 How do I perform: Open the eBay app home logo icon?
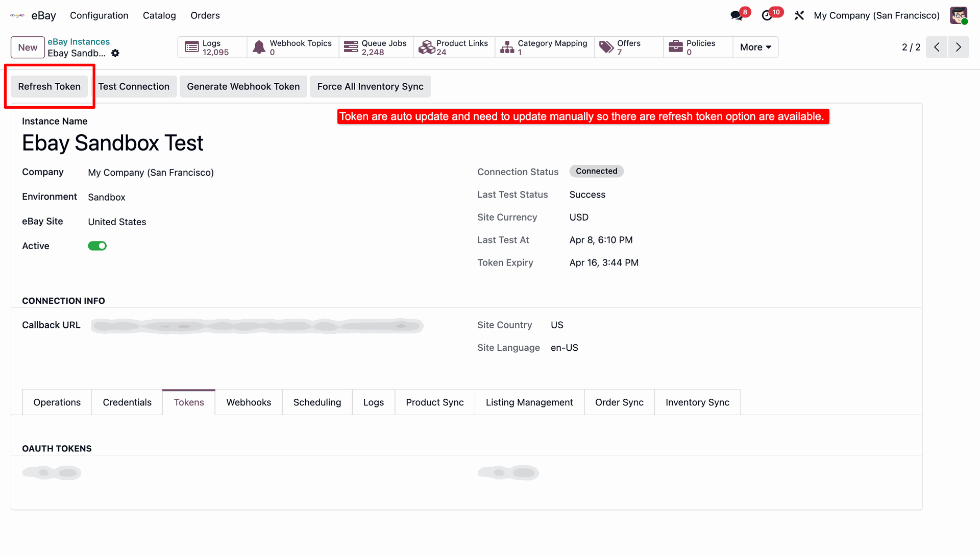(x=17, y=15)
